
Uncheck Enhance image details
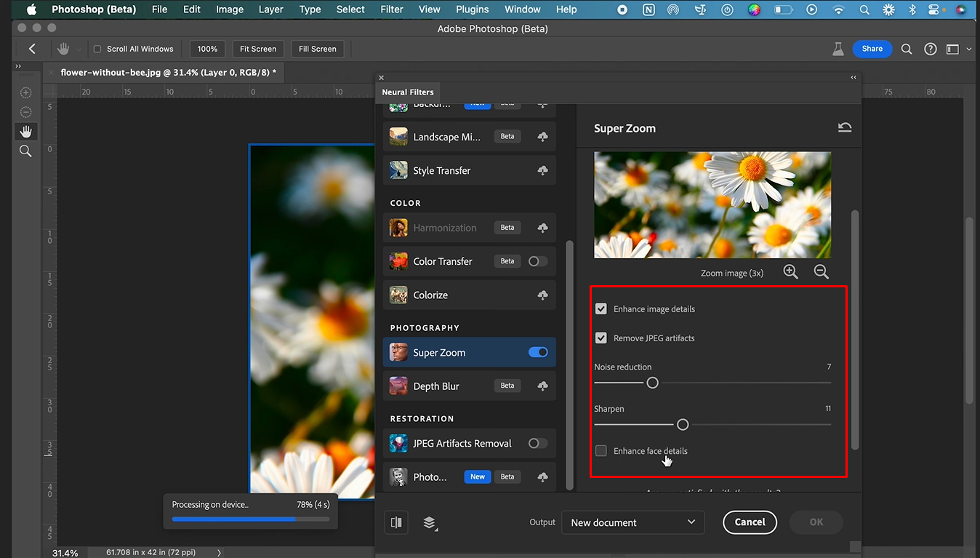pos(601,309)
